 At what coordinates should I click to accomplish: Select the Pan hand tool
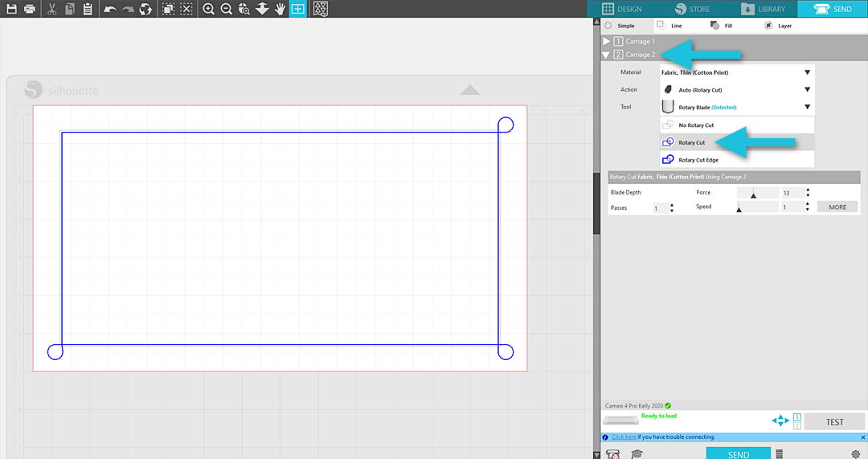280,9
